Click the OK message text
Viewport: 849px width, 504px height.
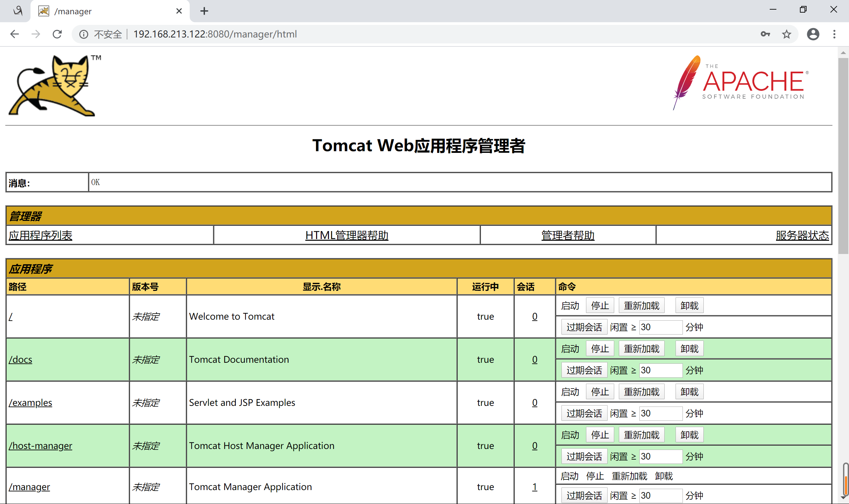click(x=96, y=182)
